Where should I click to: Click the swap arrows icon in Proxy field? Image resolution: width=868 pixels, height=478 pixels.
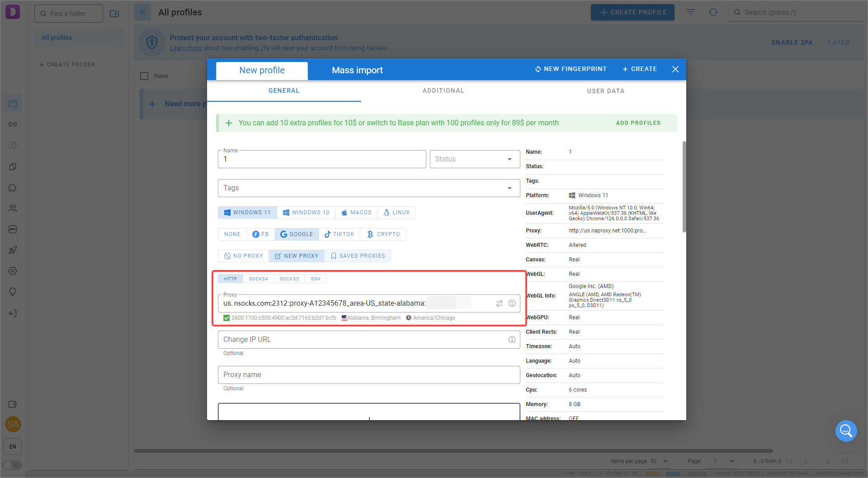point(500,303)
